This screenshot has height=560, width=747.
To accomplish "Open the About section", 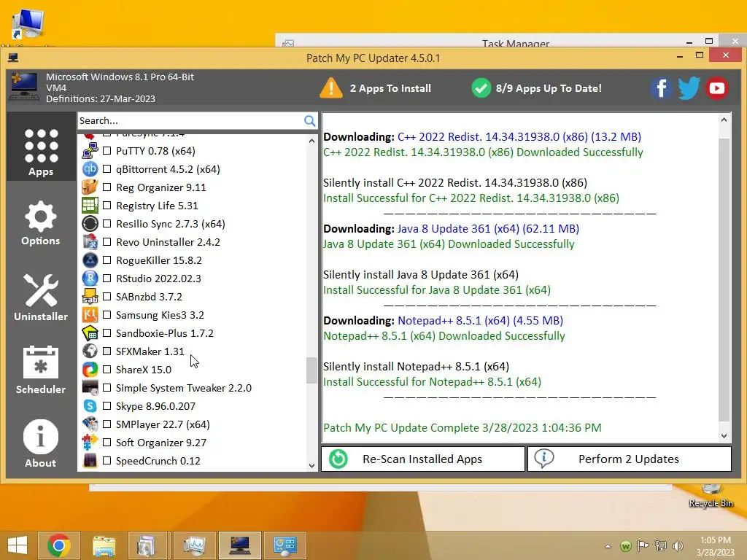I will [41, 443].
